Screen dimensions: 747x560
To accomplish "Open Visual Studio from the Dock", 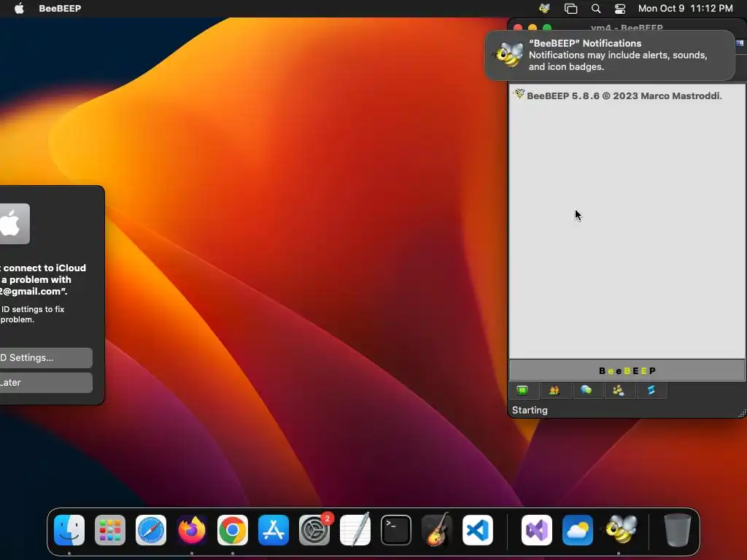I will click(537, 530).
